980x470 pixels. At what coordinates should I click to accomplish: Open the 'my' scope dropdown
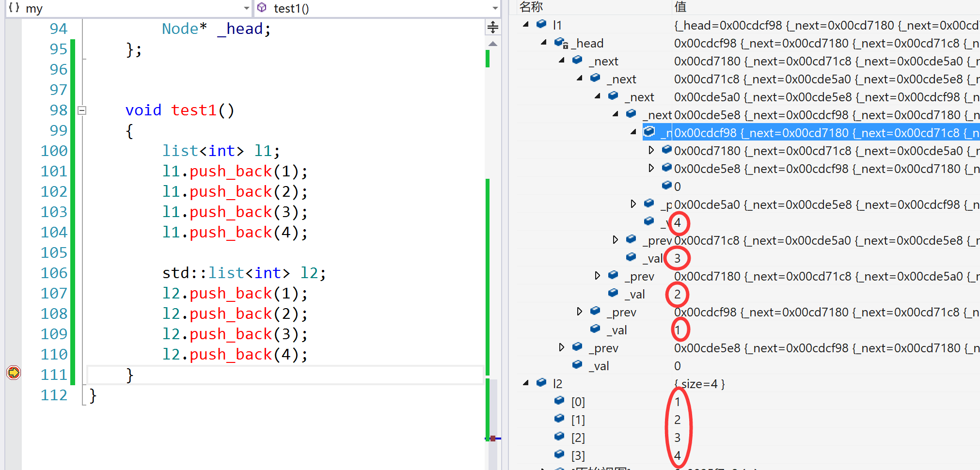246,8
